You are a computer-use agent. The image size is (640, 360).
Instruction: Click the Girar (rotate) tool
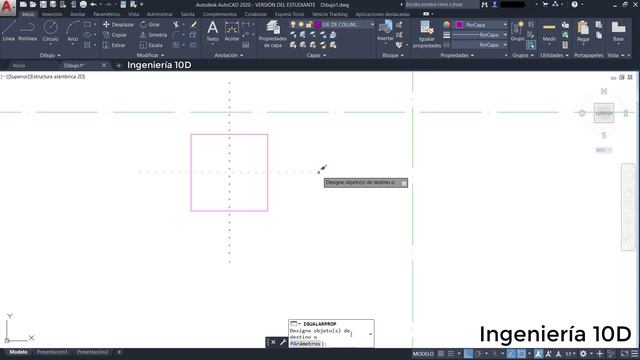click(150, 24)
